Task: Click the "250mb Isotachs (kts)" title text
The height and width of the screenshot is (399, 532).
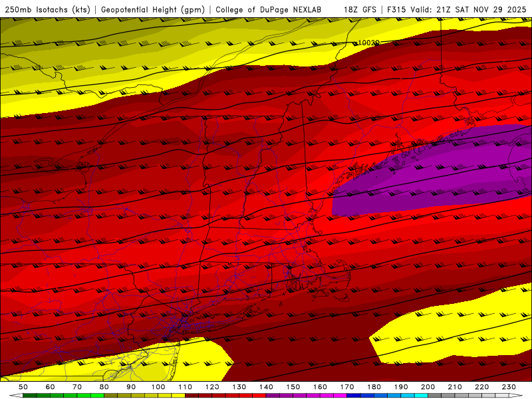Action: pyautogui.click(x=48, y=10)
